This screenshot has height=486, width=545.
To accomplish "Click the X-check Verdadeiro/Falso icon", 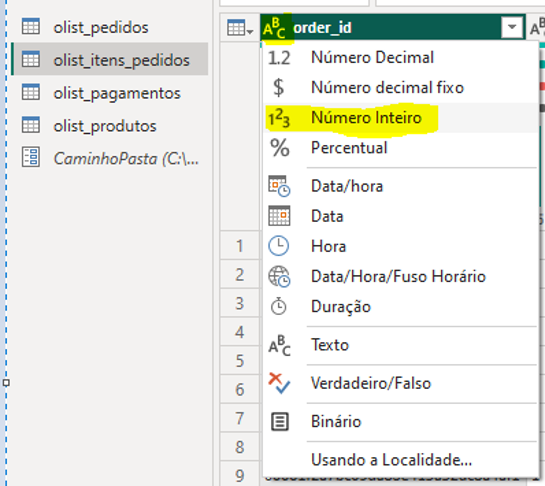I will (x=279, y=383).
